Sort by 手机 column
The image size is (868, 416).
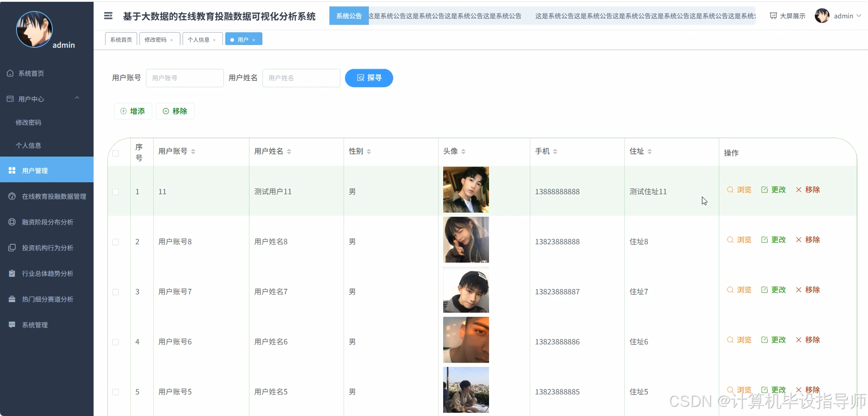click(x=555, y=152)
